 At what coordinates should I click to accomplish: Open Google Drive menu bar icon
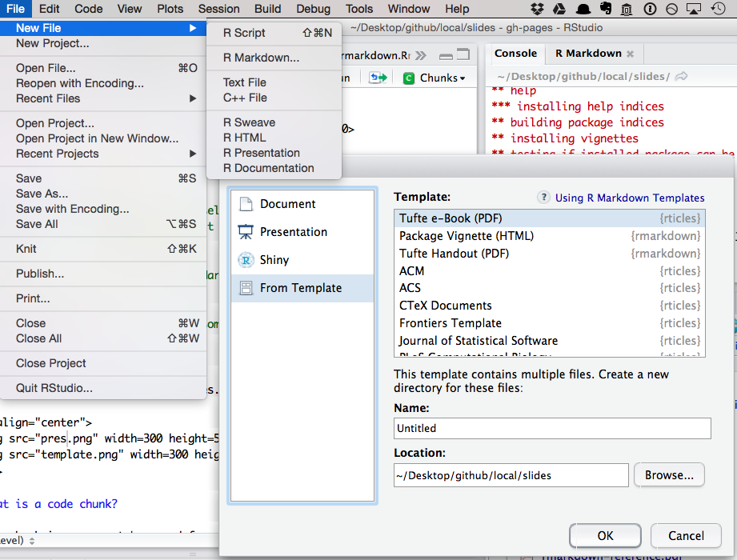coord(559,9)
